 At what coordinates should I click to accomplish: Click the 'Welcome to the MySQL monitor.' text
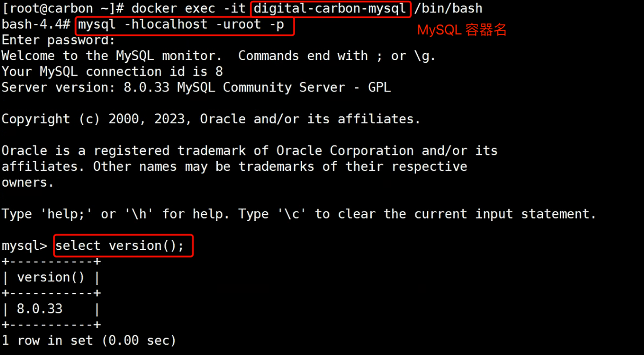pyautogui.click(x=112, y=56)
